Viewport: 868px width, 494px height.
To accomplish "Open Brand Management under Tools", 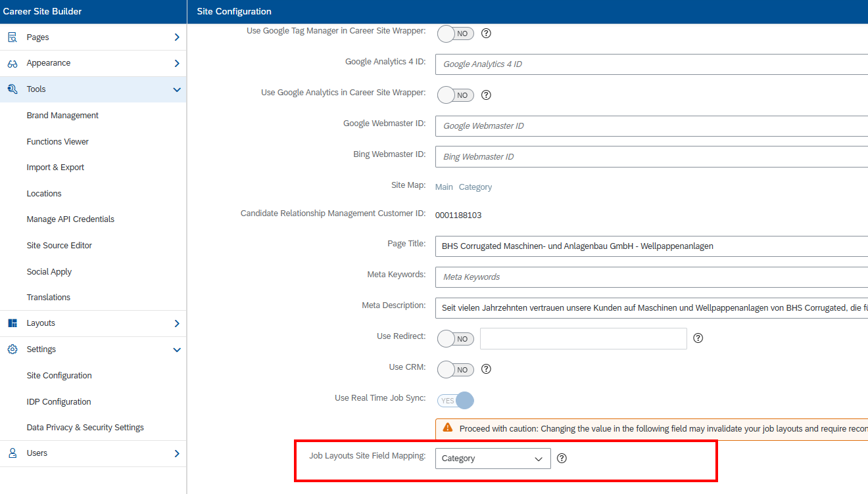I will point(62,116).
